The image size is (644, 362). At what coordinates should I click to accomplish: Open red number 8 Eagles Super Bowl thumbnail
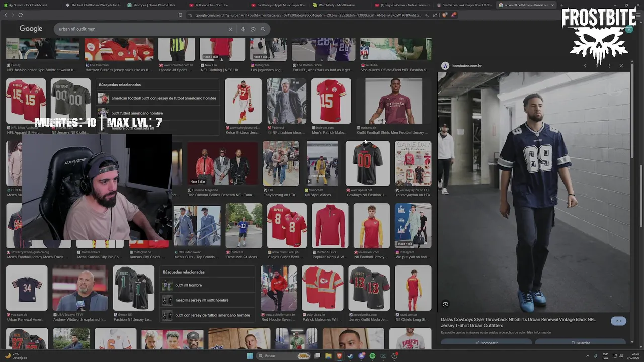[287, 226]
